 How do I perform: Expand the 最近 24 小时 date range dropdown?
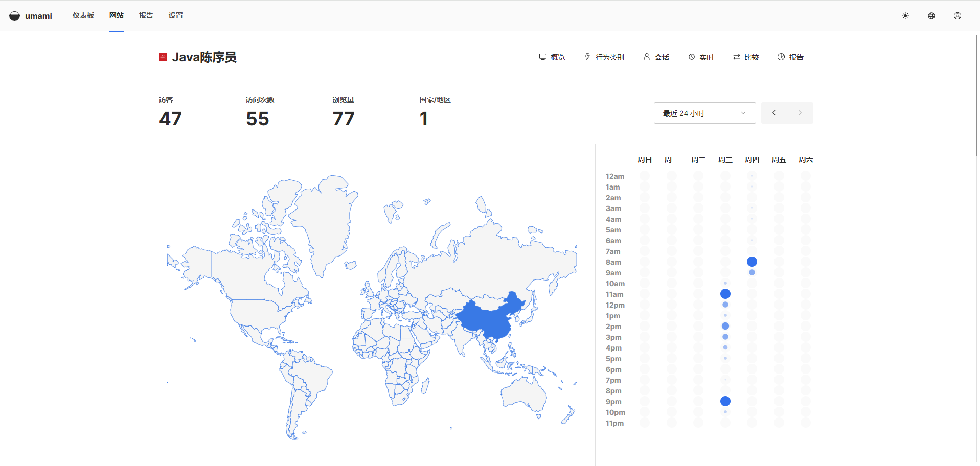click(x=704, y=113)
